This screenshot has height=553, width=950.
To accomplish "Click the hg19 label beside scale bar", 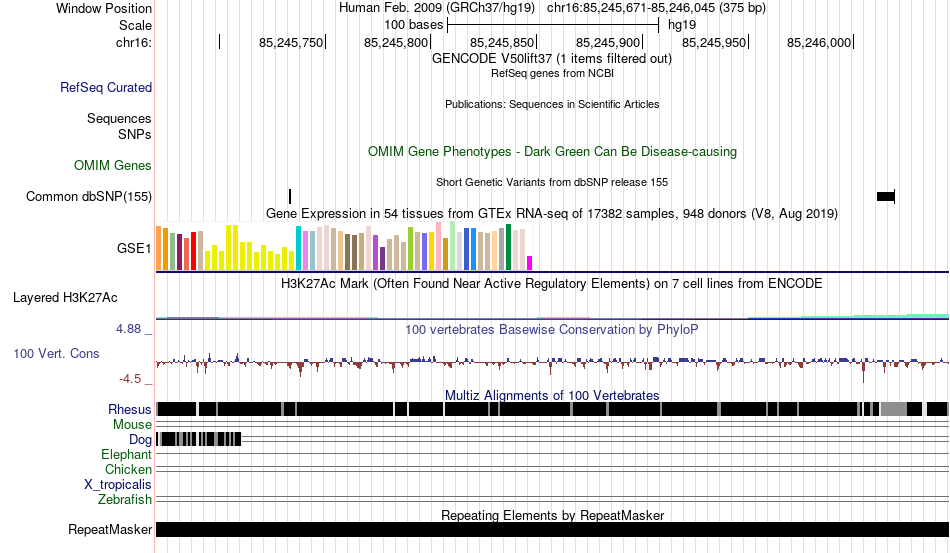I will [682, 25].
